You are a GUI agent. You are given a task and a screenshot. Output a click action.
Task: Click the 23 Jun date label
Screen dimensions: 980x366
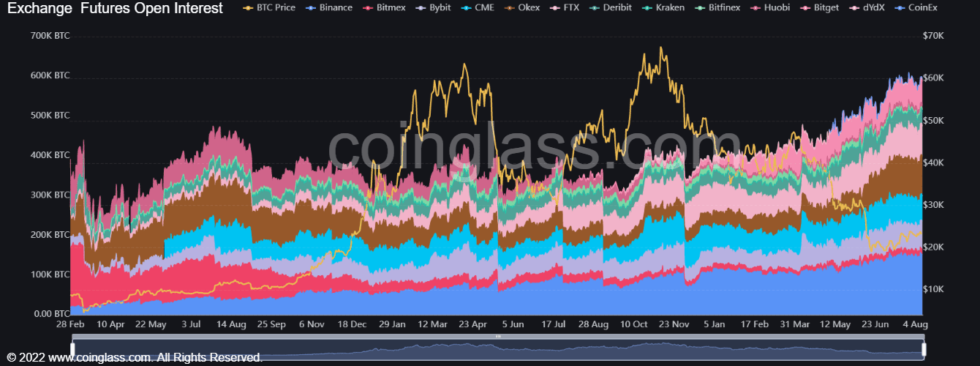[x=875, y=324]
